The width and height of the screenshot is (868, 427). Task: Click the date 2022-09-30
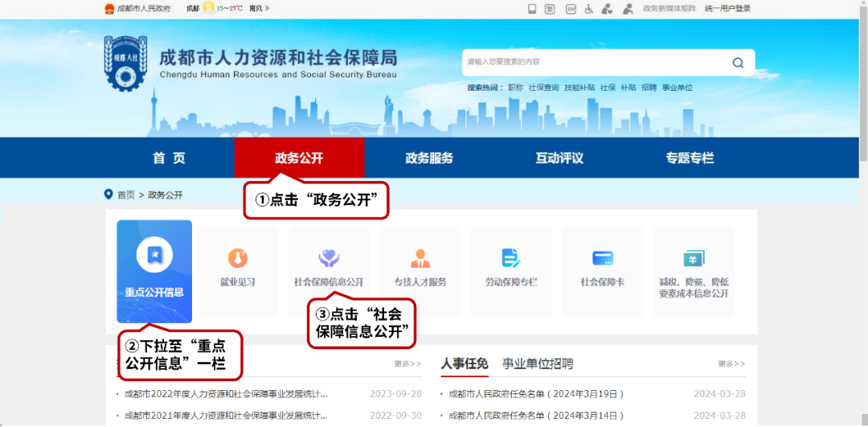tap(395, 416)
